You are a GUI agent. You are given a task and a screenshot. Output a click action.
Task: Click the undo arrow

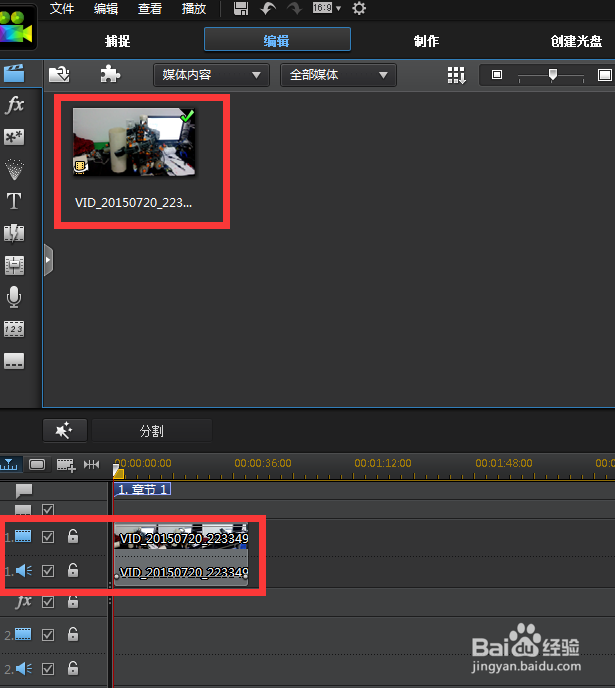268,8
